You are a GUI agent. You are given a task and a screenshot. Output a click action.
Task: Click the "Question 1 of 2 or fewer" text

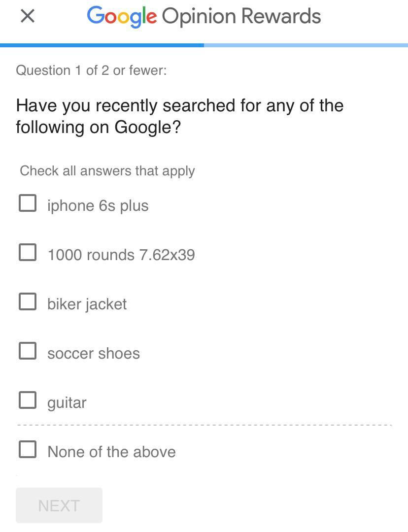click(x=91, y=70)
